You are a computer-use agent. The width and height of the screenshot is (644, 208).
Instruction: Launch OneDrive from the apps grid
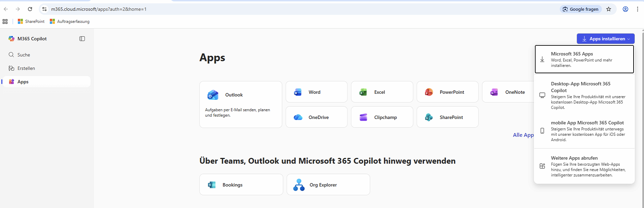coord(316,117)
